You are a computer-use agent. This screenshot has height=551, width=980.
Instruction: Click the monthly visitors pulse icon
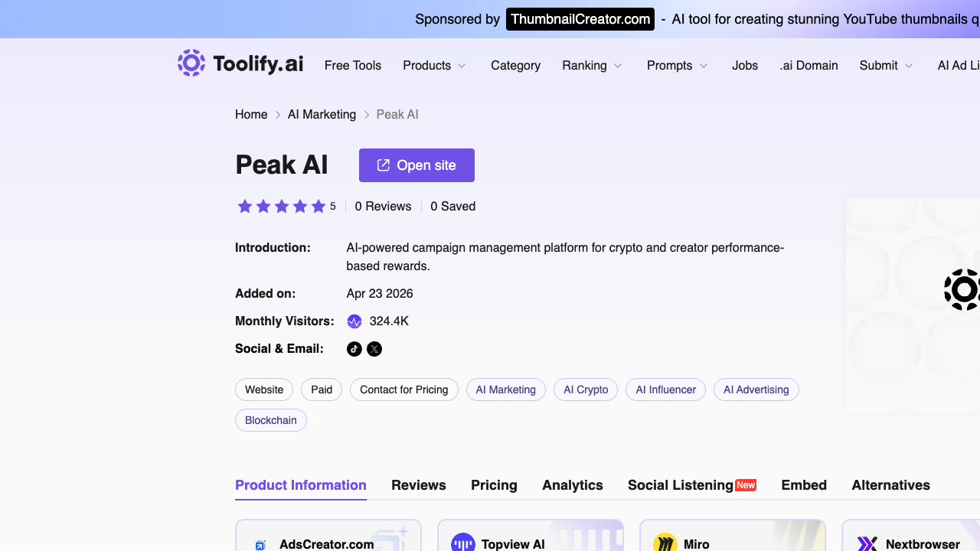coord(354,321)
